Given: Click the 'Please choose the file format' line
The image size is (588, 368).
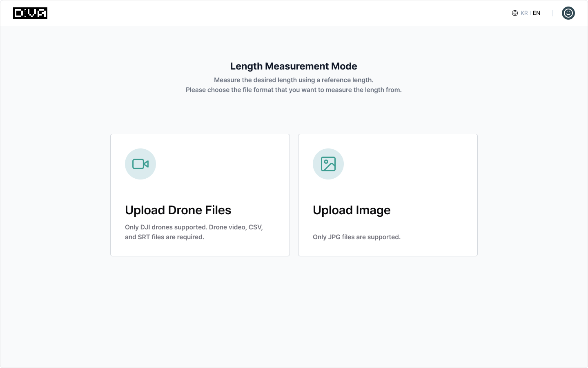Looking at the screenshot, I should (x=294, y=90).
